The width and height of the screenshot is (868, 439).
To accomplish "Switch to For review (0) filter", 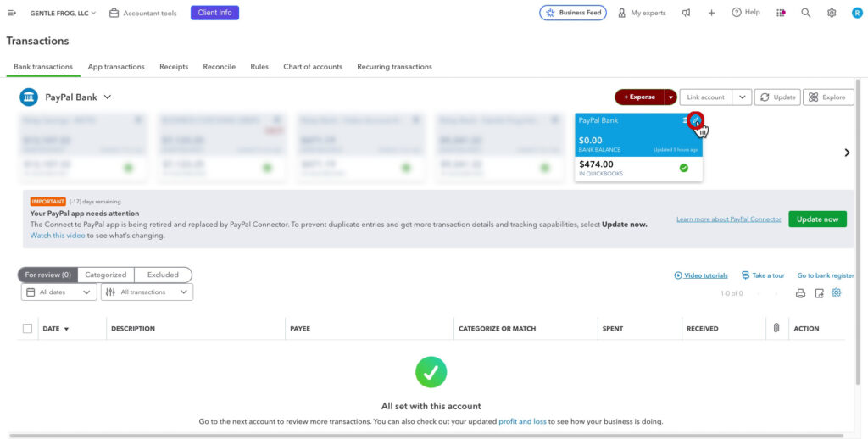I will coord(48,275).
